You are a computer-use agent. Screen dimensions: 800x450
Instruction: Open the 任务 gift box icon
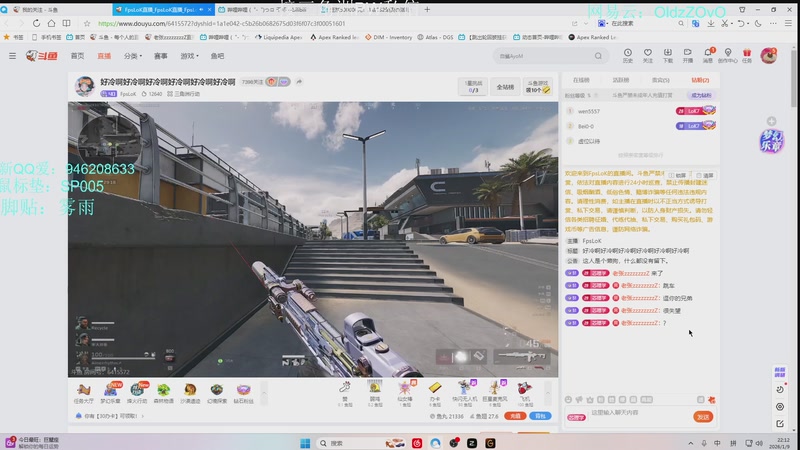747,56
